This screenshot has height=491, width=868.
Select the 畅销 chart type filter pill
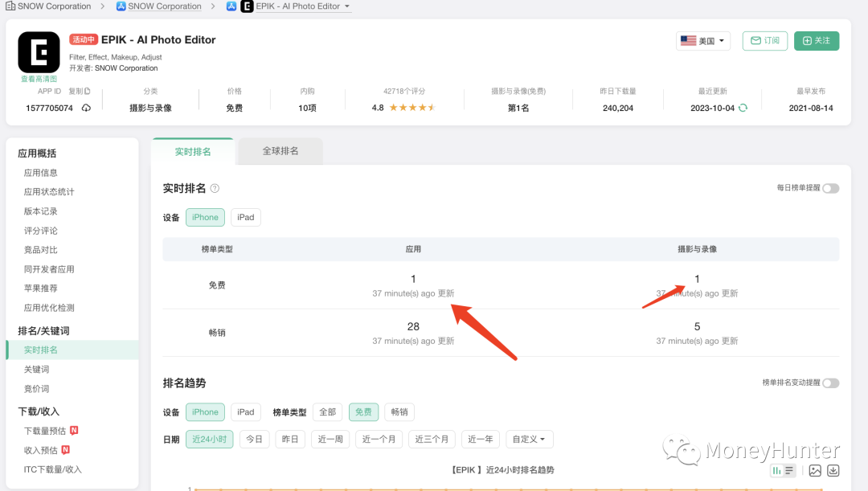pos(399,411)
